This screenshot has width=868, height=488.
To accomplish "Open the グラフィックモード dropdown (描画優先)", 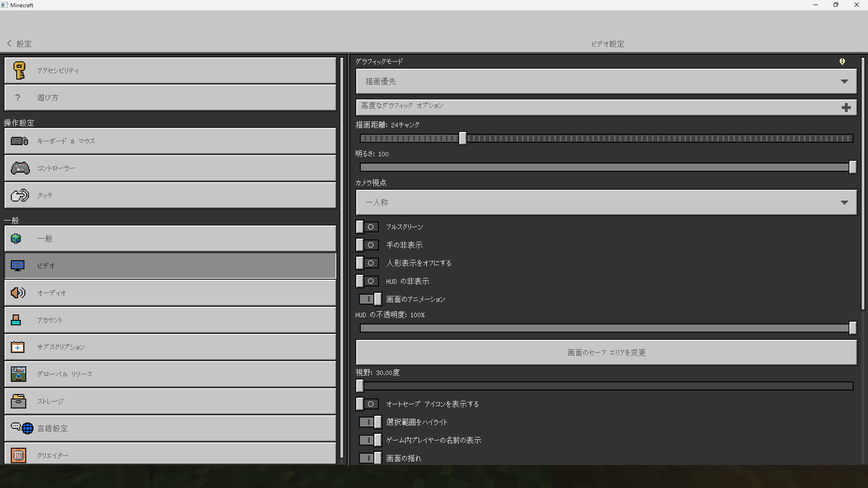I will tap(606, 81).
